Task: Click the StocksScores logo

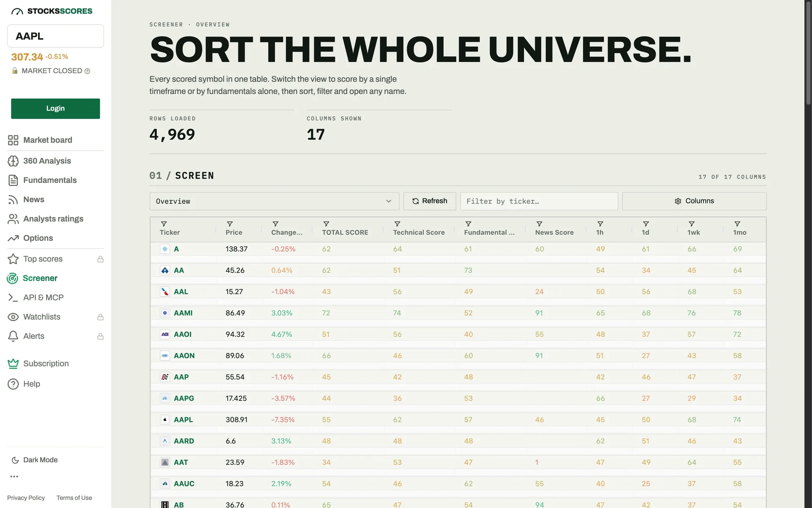Action: [x=52, y=11]
